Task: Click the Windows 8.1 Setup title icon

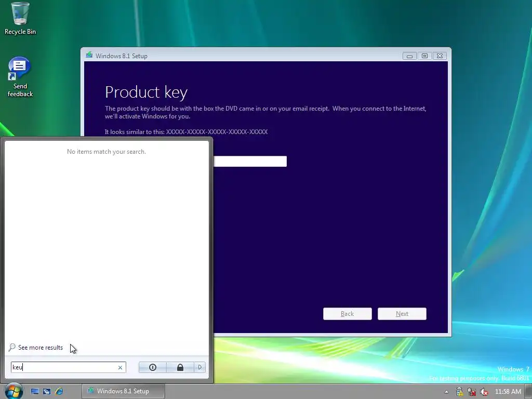Action: 89,55
